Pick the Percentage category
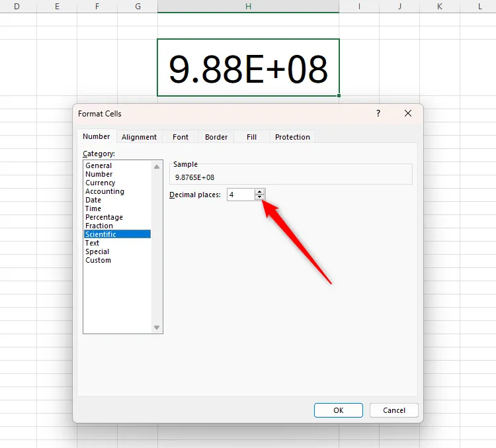 [x=117, y=217]
